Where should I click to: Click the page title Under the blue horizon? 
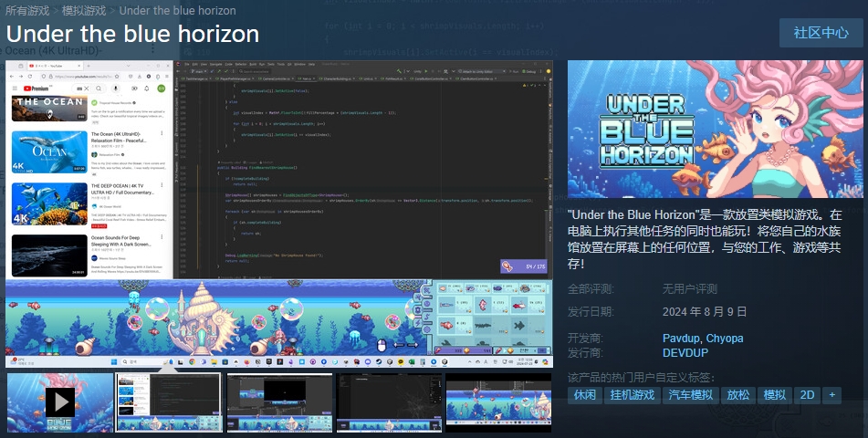[x=132, y=35]
